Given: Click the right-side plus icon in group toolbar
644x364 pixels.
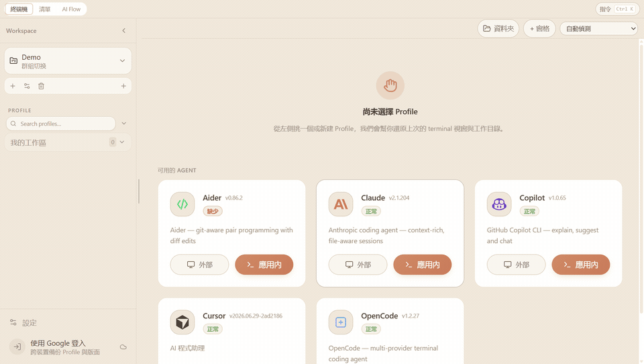Looking at the screenshot, I should [x=123, y=86].
